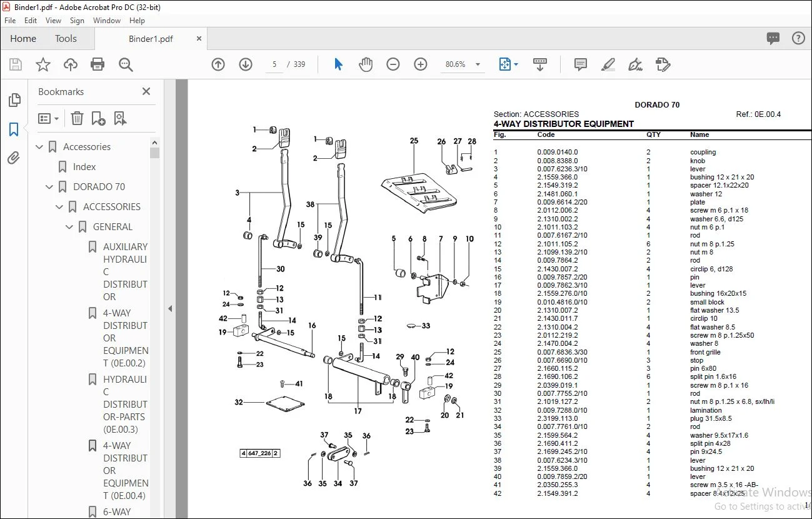Open HYDRAULIC DISTRIBUTOR-PARTS (0E.00.3) bookmark

[126, 405]
